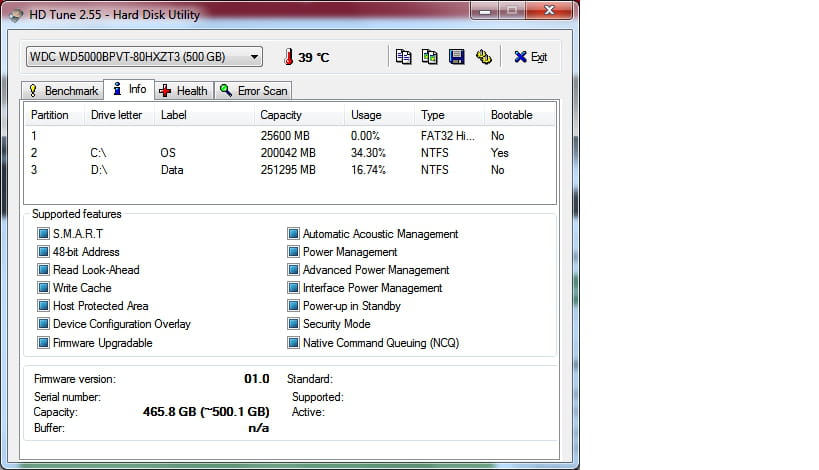Click the Drive letter column header
The height and width of the screenshot is (470, 819).
[x=119, y=115]
